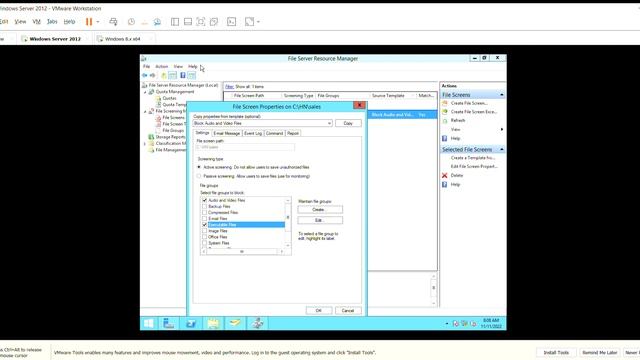Open console view icon in VMware toolbar

231,22
